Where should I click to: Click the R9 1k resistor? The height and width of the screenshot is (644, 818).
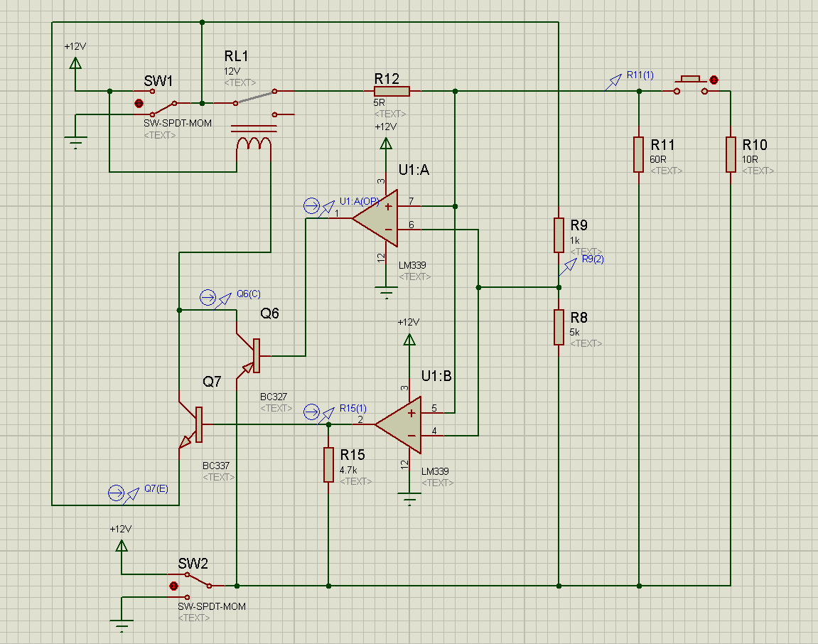[559, 235]
